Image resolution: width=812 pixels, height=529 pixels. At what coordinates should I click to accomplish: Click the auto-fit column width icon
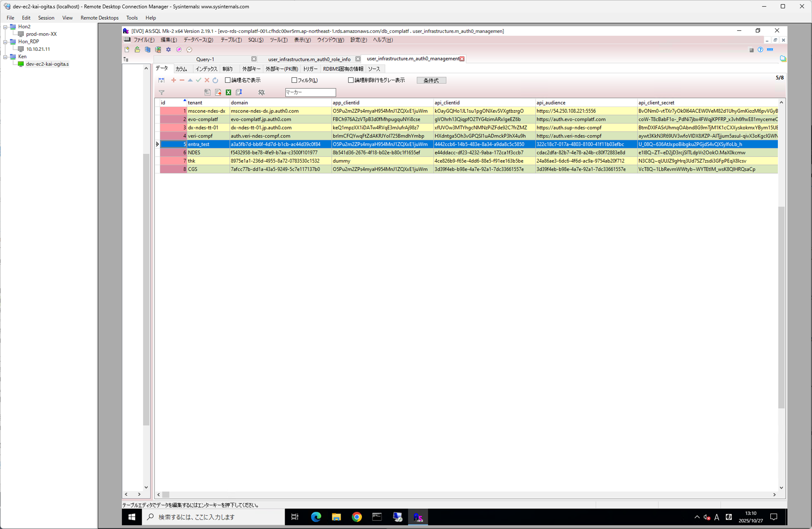click(x=161, y=80)
